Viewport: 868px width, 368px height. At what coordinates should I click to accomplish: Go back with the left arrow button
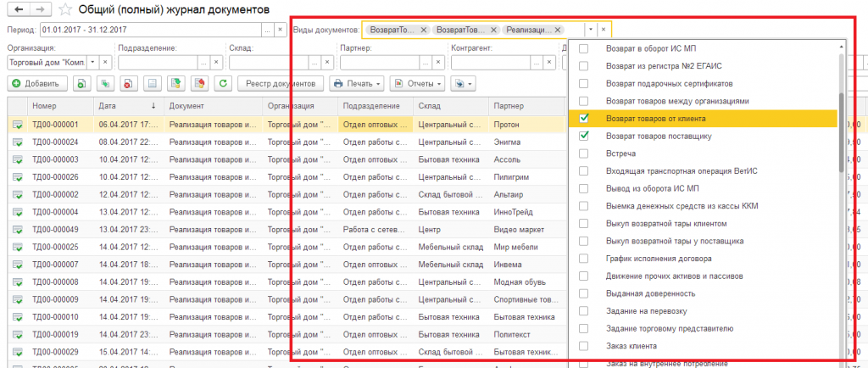(19, 9)
